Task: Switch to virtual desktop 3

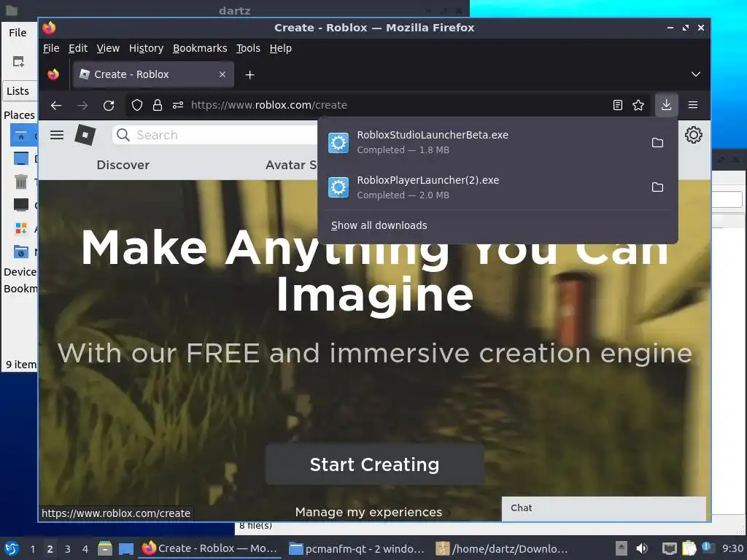Action: click(x=68, y=549)
